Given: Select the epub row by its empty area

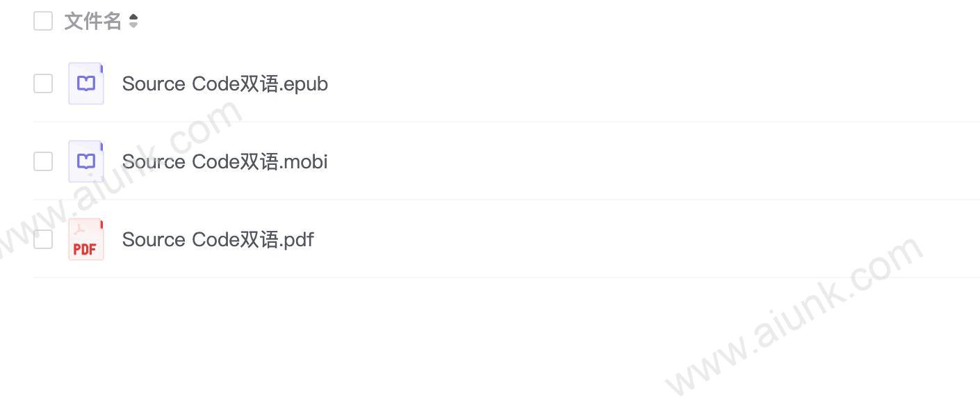Looking at the screenshot, I should pos(653,83).
